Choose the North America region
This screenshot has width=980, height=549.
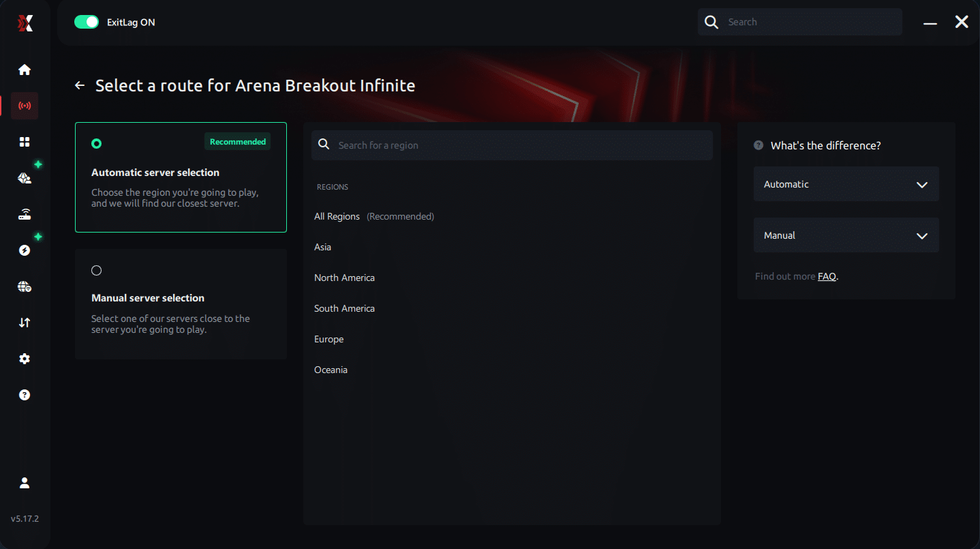click(x=344, y=278)
